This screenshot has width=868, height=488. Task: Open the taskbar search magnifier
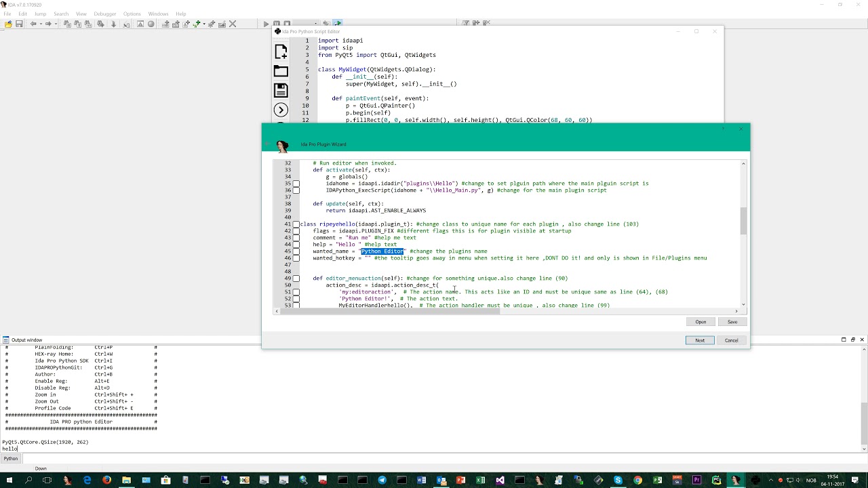[28, 480]
